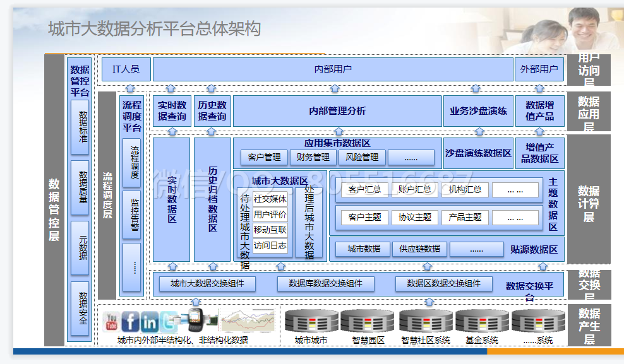Click the 城市大数据交换组件 box
The height and width of the screenshot is (364, 624).
207,284
